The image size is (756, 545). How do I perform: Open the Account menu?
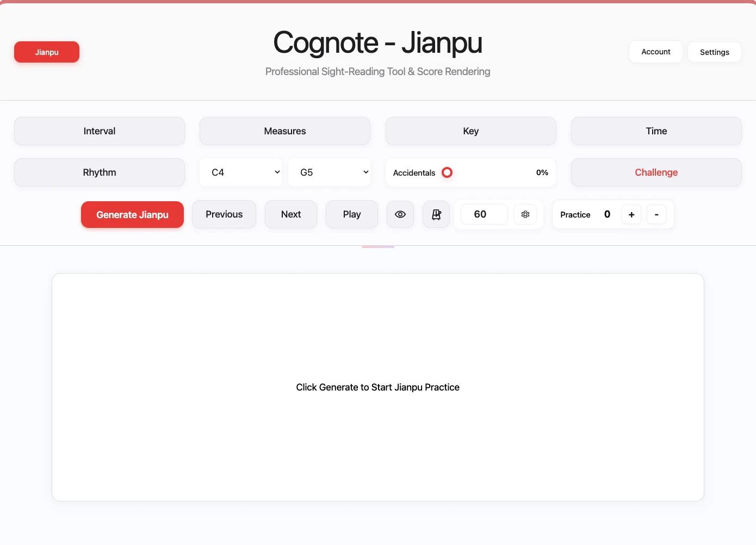[x=656, y=52]
